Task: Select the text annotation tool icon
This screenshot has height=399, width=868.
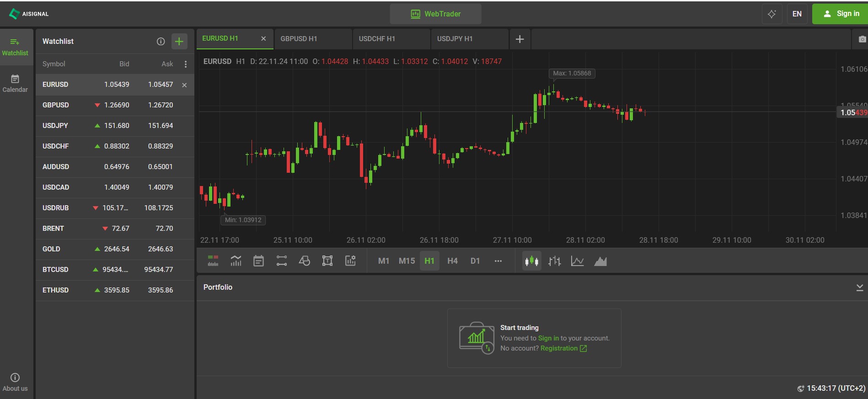Action: click(x=327, y=261)
